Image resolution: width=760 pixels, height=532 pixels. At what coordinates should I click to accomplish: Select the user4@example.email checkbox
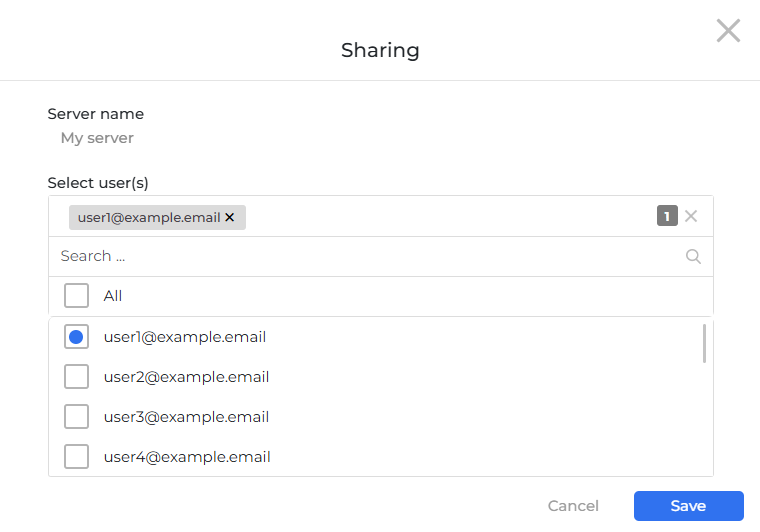pyautogui.click(x=76, y=457)
